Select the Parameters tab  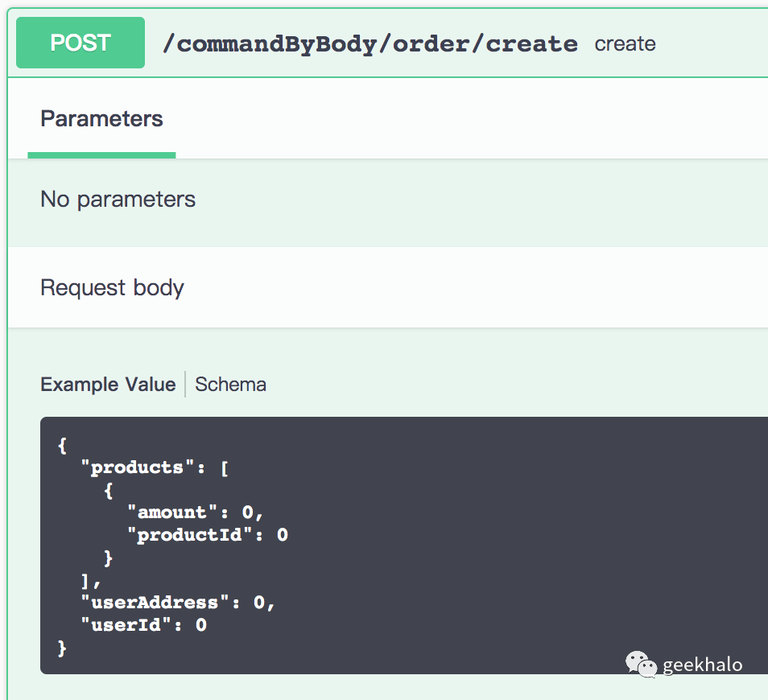pos(101,119)
